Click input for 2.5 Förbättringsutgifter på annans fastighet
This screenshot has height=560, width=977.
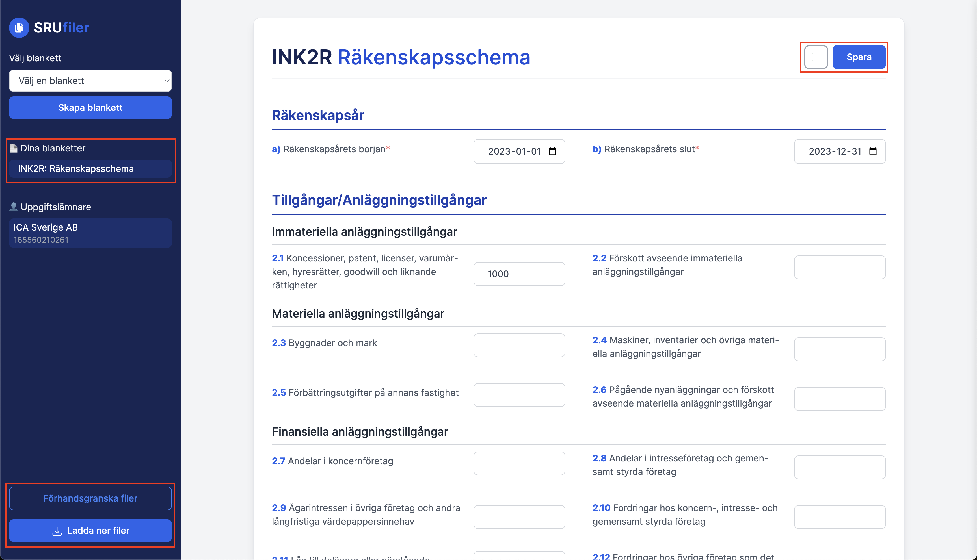(519, 395)
